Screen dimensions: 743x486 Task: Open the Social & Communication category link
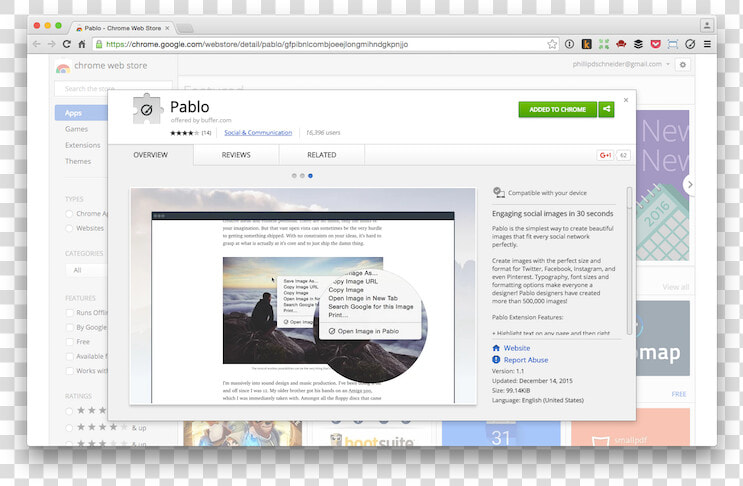pyautogui.click(x=258, y=133)
